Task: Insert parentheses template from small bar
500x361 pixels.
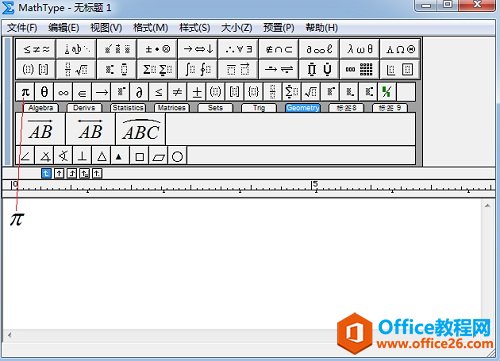Action: tap(216, 92)
